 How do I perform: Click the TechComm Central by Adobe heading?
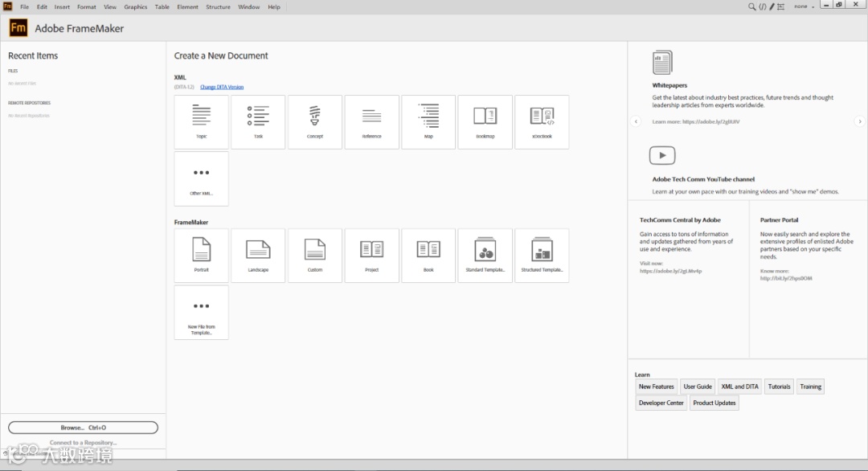[x=680, y=219]
